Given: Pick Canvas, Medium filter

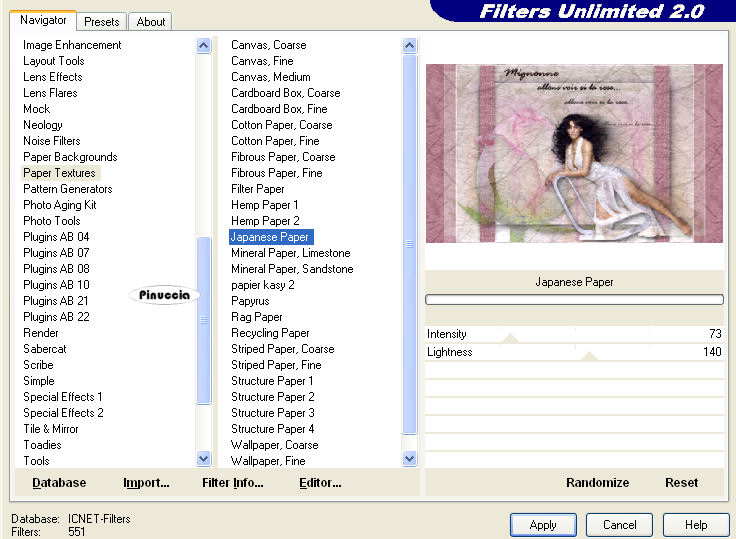Looking at the screenshot, I should pyautogui.click(x=270, y=77).
